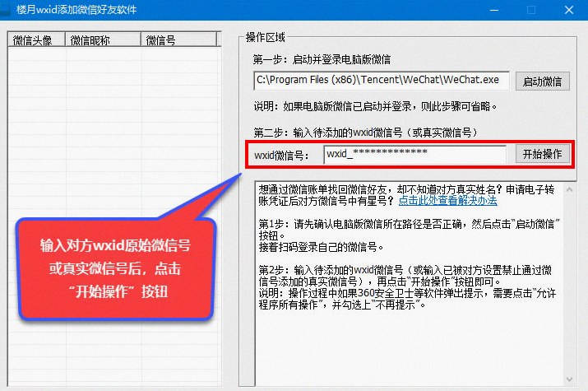Click the wxid微信号： label
The width and height of the screenshot is (588, 391).
click(x=281, y=155)
